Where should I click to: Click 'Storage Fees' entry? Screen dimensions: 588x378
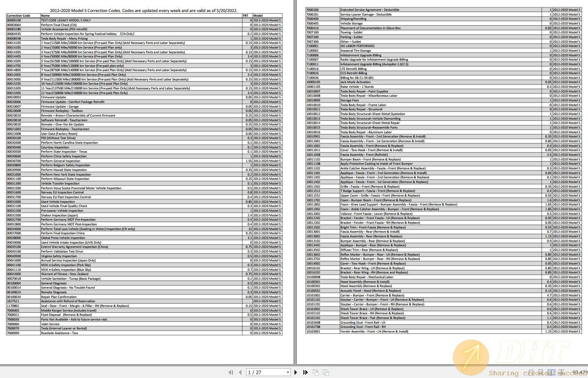(350, 100)
